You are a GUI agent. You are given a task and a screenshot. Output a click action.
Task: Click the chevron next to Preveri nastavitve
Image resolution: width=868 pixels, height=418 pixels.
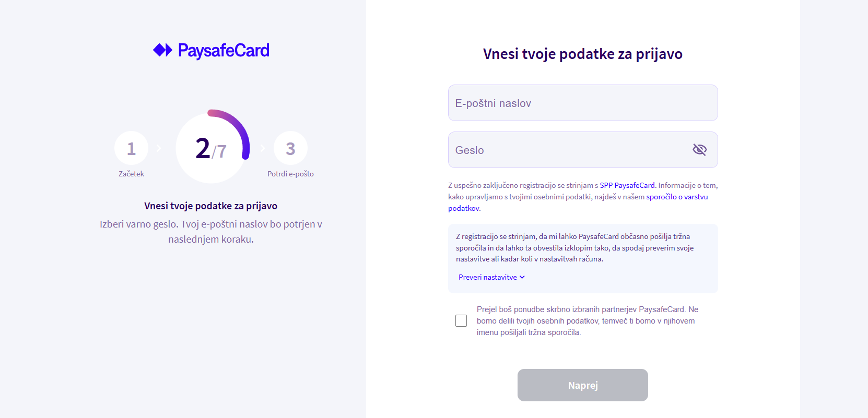tap(522, 277)
